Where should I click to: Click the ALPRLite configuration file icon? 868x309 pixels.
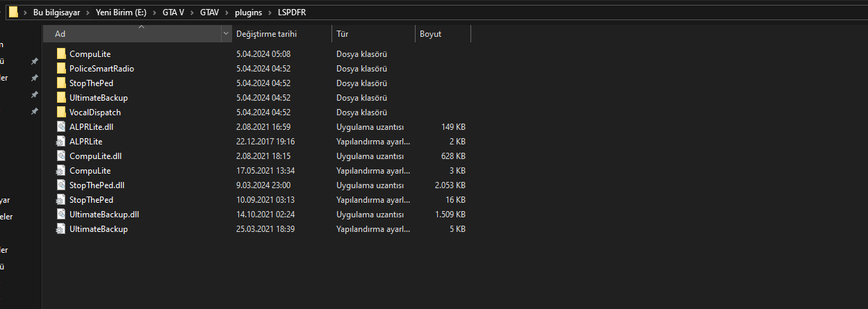click(x=61, y=141)
